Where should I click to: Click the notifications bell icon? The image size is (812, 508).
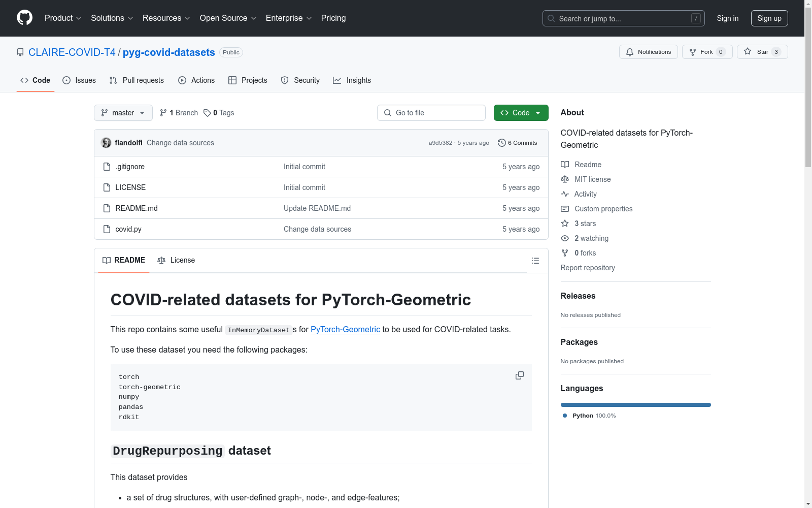630,52
